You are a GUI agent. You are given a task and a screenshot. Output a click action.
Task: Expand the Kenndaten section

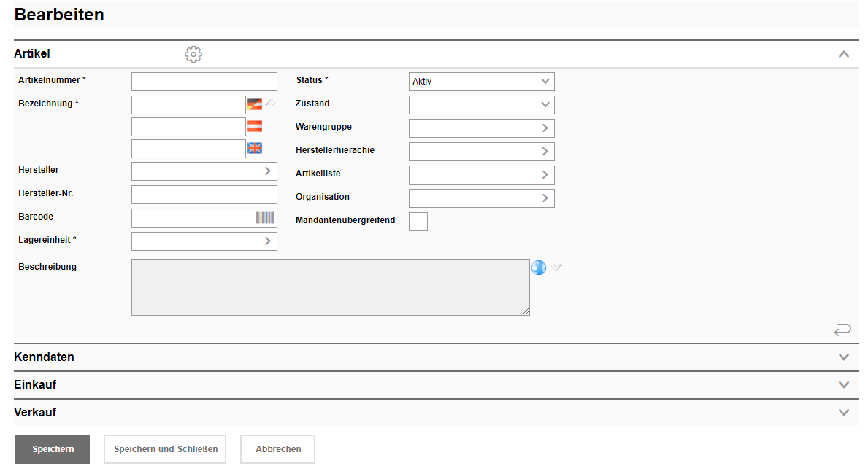point(844,357)
